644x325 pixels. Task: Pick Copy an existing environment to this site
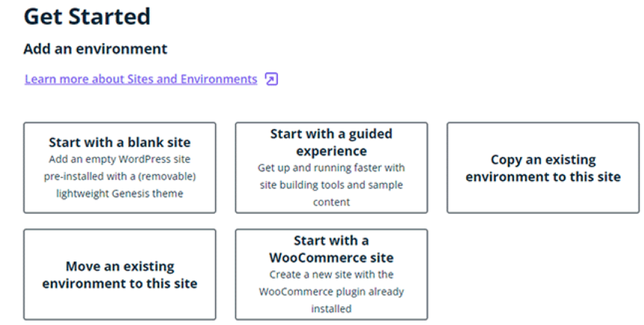pyautogui.click(x=543, y=168)
